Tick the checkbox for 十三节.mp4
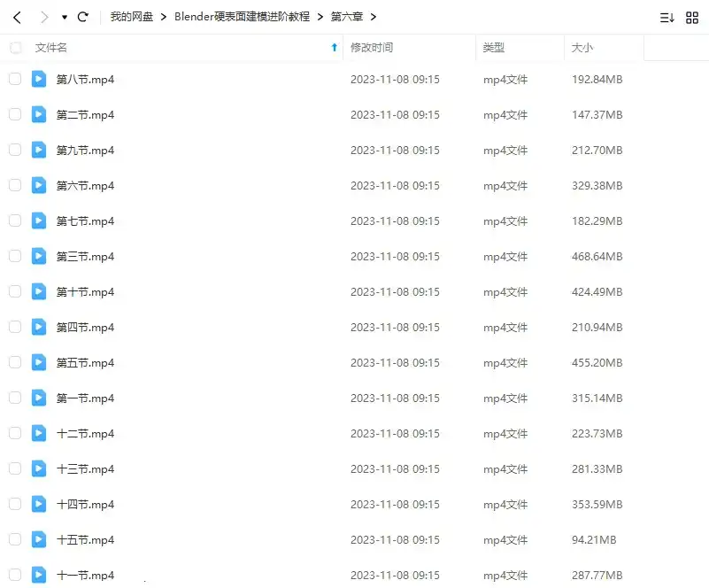The image size is (709, 588). click(x=15, y=468)
